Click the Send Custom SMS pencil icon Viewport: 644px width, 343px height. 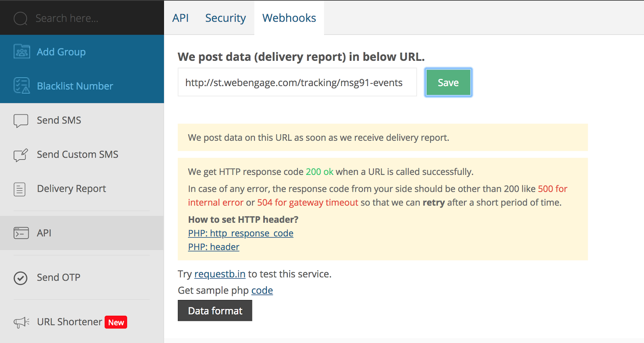[21, 155]
